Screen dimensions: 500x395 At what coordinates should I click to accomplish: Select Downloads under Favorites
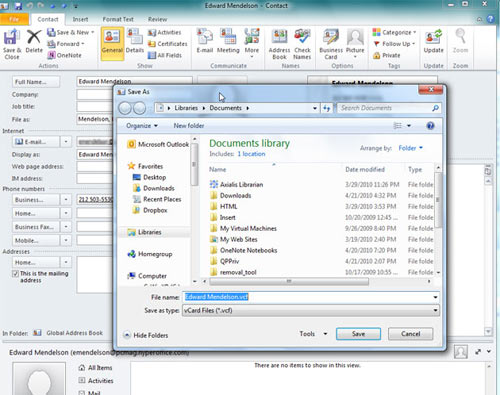click(153, 188)
